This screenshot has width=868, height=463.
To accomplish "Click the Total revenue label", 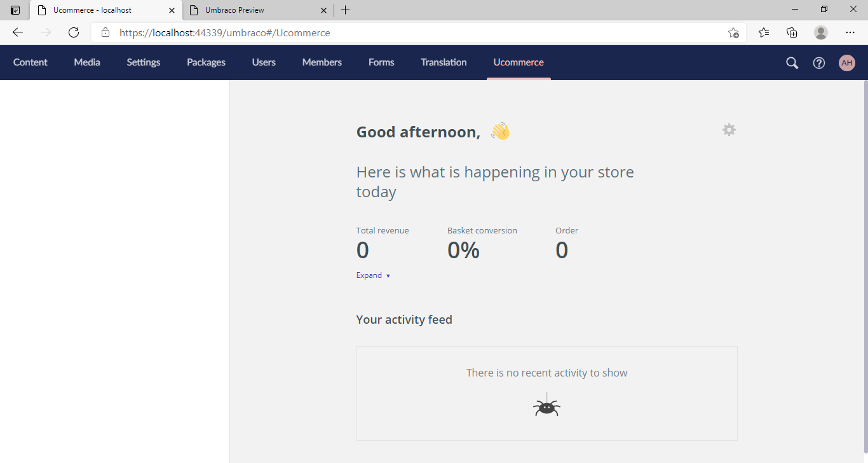I will point(383,230).
